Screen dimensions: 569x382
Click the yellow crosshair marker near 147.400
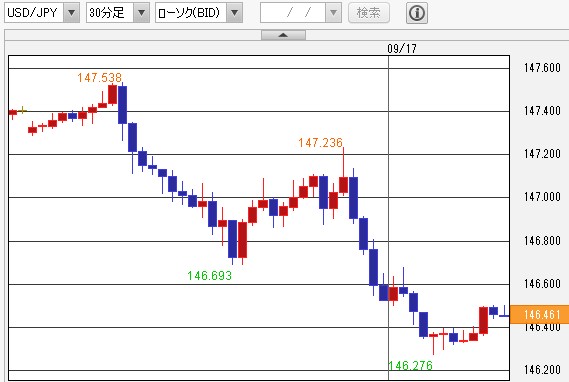pyautogui.click(x=22, y=110)
